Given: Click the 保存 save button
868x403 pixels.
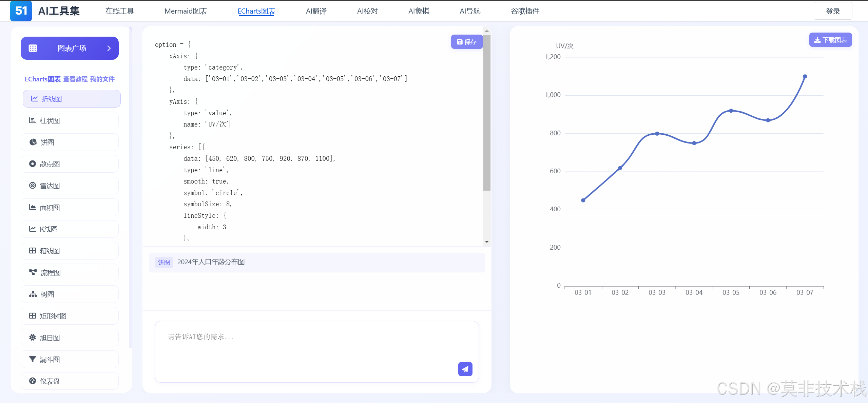Looking at the screenshot, I should coord(467,42).
